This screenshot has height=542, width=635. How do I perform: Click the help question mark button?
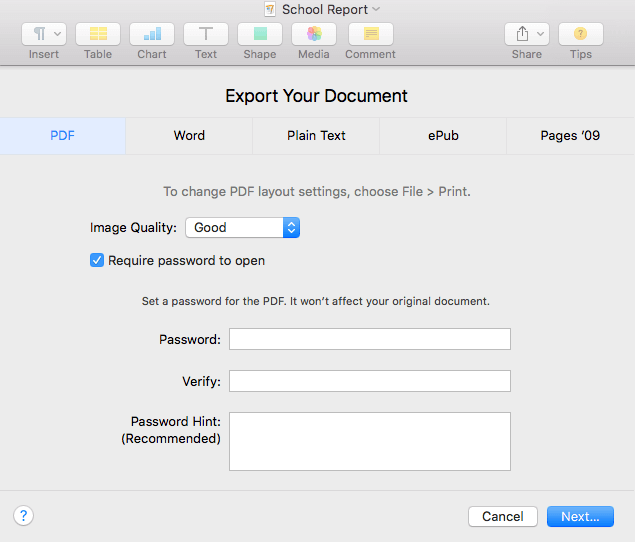pyautogui.click(x=23, y=516)
